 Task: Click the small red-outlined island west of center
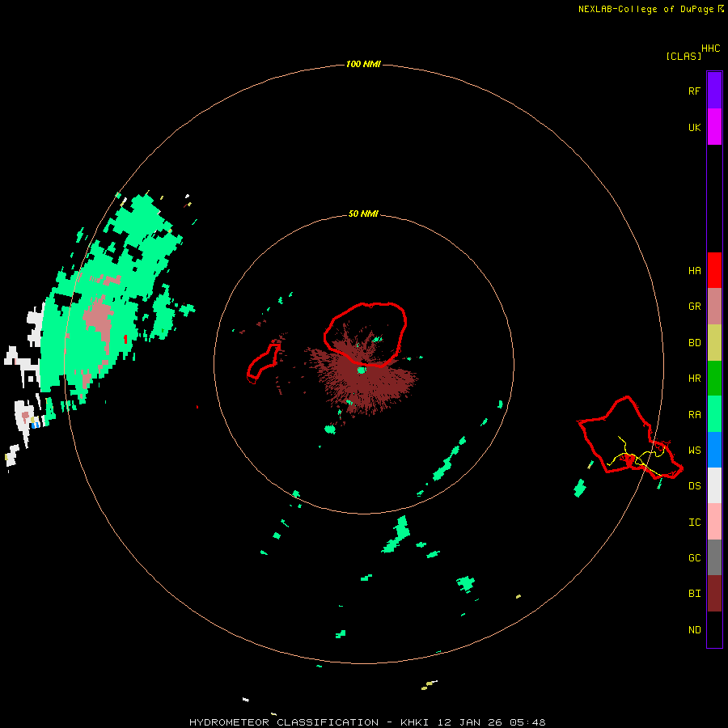coord(264,363)
